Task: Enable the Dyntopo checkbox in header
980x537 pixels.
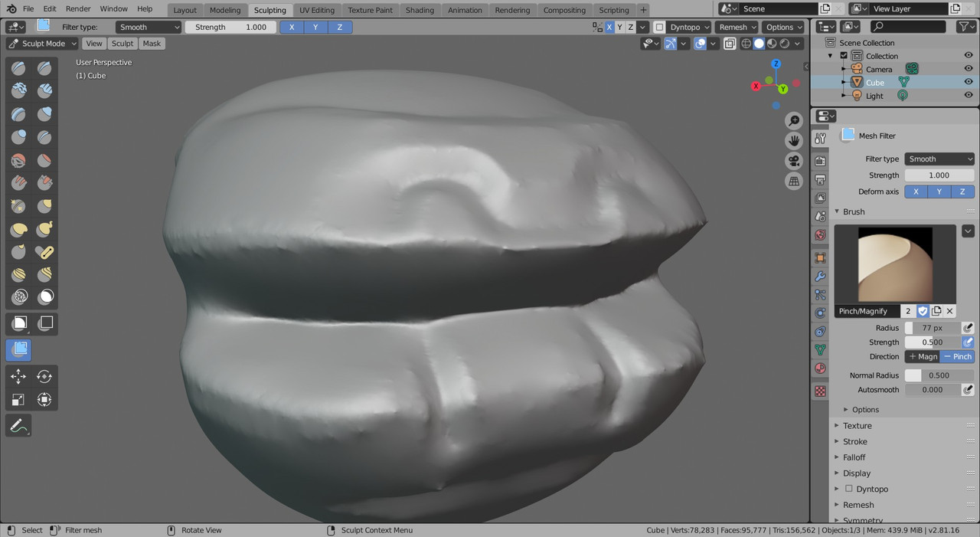Action: point(659,27)
